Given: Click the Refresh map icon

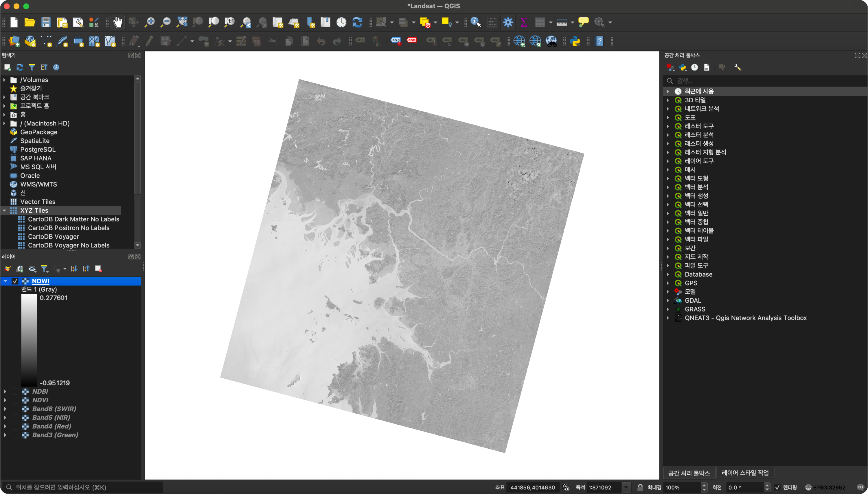Looking at the screenshot, I should [x=357, y=22].
